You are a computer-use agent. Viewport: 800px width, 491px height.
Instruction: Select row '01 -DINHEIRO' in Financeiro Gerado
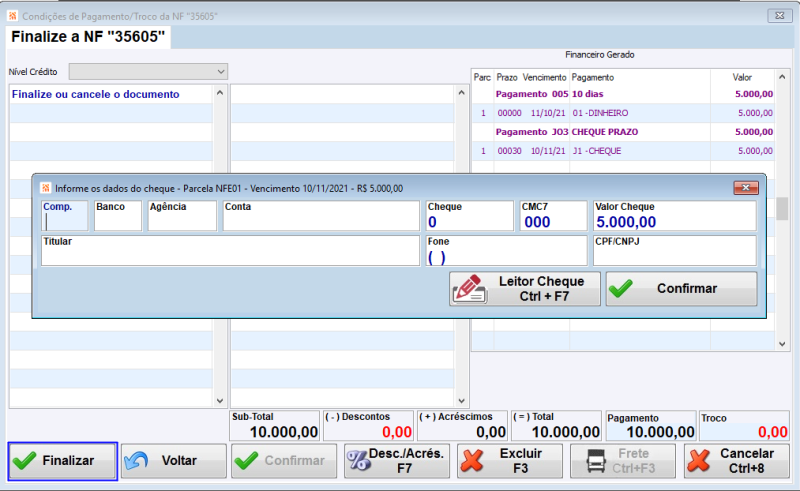pyautogui.click(x=623, y=113)
